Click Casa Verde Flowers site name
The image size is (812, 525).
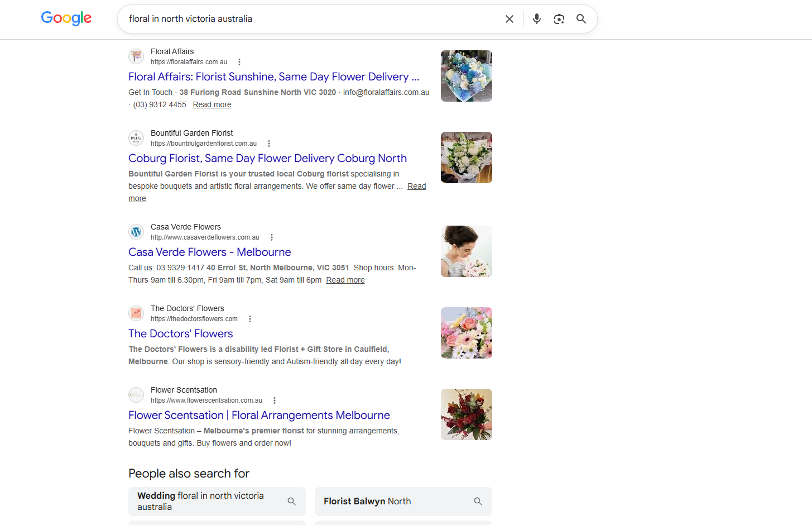pos(186,227)
